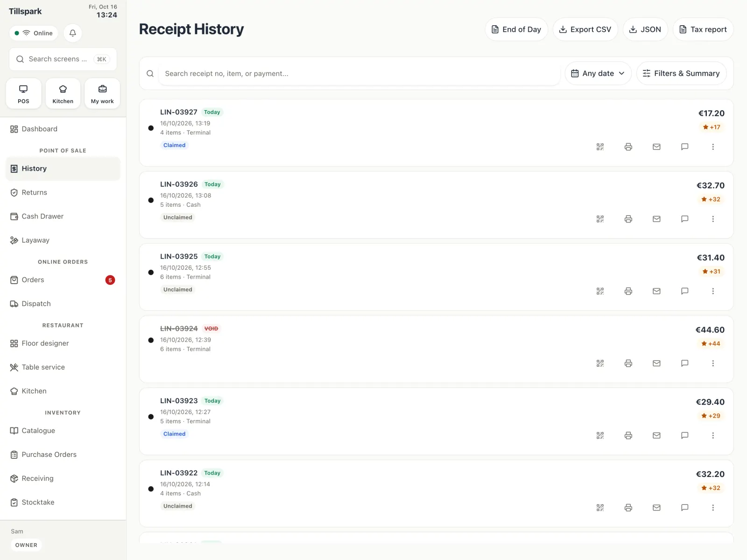Viewport: 747px width, 560px height.
Task: Open Stocktake page
Action: pyautogui.click(x=63, y=502)
